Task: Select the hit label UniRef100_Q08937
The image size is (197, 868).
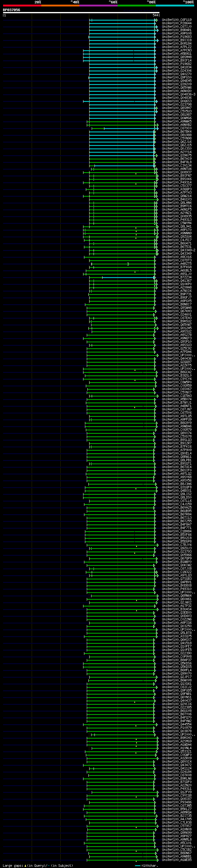Action: coord(176,172)
